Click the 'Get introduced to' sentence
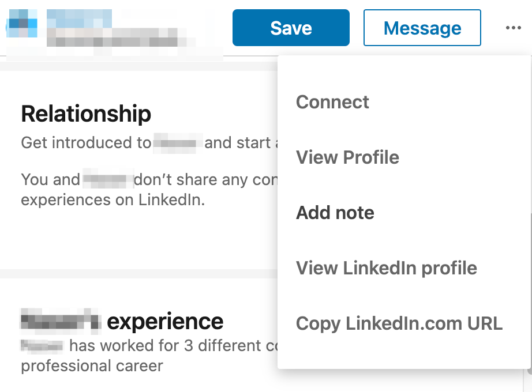Screen dimensions: 532x392 coord(149,143)
